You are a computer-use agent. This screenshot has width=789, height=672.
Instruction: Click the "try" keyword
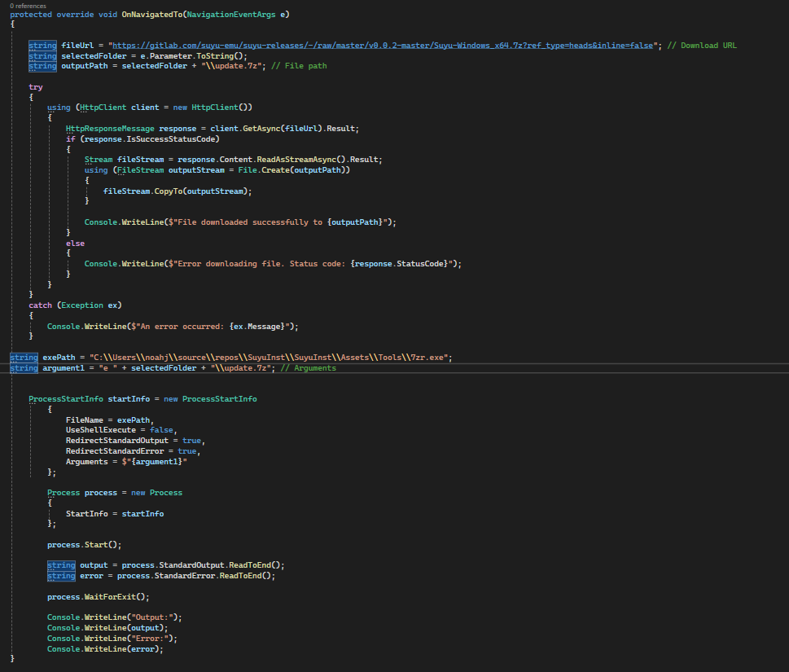coord(36,86)
